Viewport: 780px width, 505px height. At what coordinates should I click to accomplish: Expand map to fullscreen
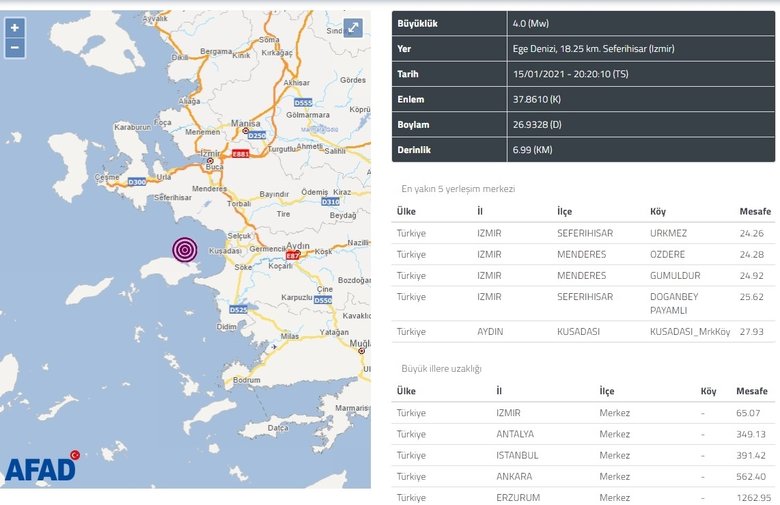[353, 28]
